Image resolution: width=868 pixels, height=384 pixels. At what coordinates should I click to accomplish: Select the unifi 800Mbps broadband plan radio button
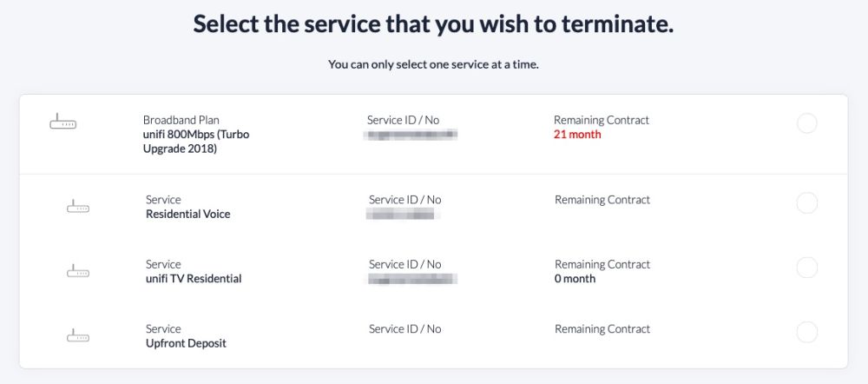[806, 123]
